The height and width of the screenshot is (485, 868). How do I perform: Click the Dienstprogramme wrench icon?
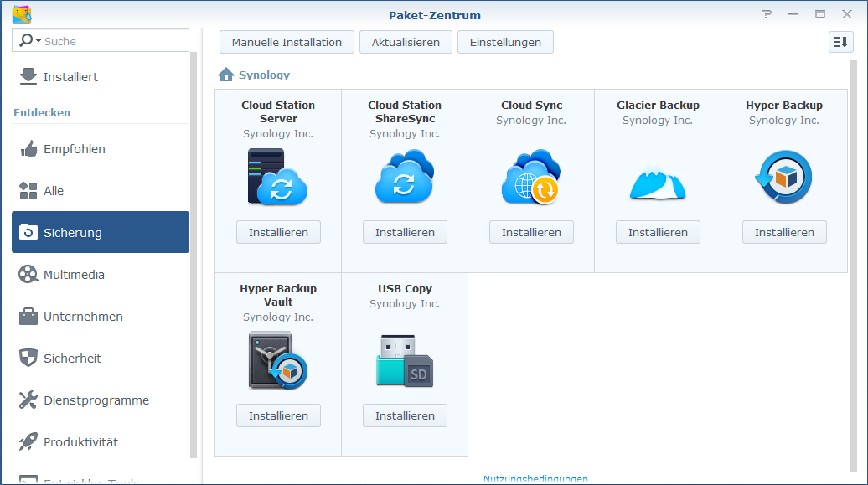tap(28, 400)
